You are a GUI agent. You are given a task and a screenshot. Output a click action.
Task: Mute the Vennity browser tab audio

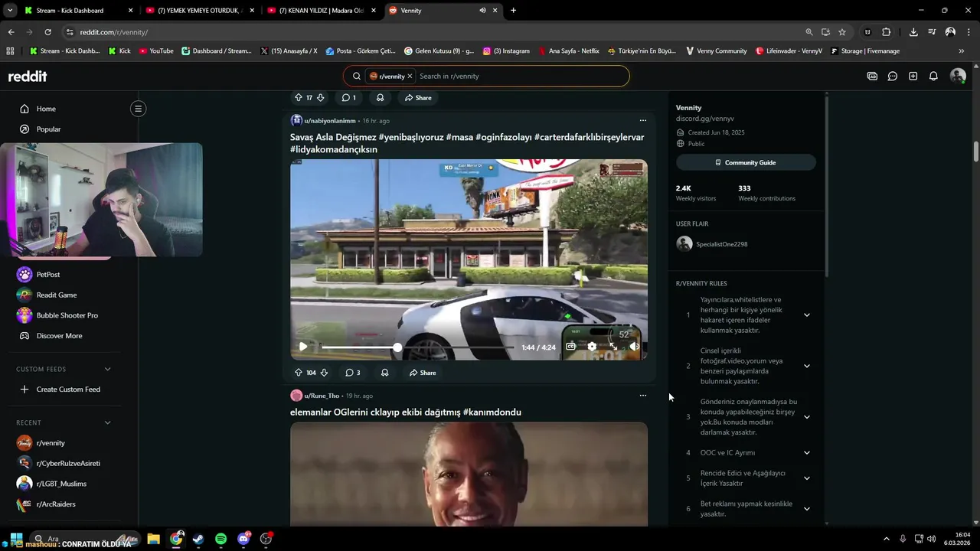point(482,11)
